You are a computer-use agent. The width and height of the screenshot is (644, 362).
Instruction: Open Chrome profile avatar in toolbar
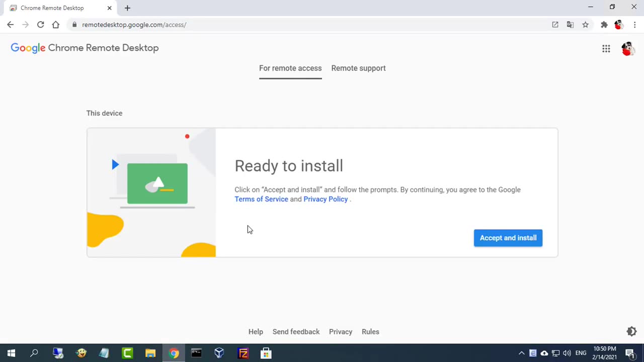click(619, 25)
